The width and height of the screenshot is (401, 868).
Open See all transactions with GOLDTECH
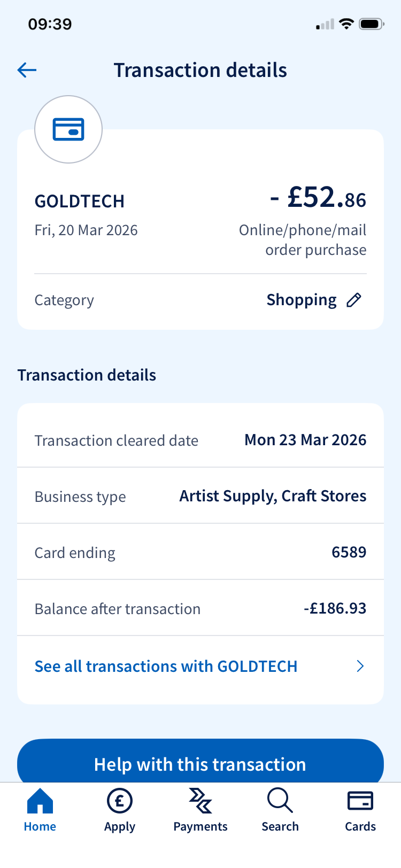[166, 666]
